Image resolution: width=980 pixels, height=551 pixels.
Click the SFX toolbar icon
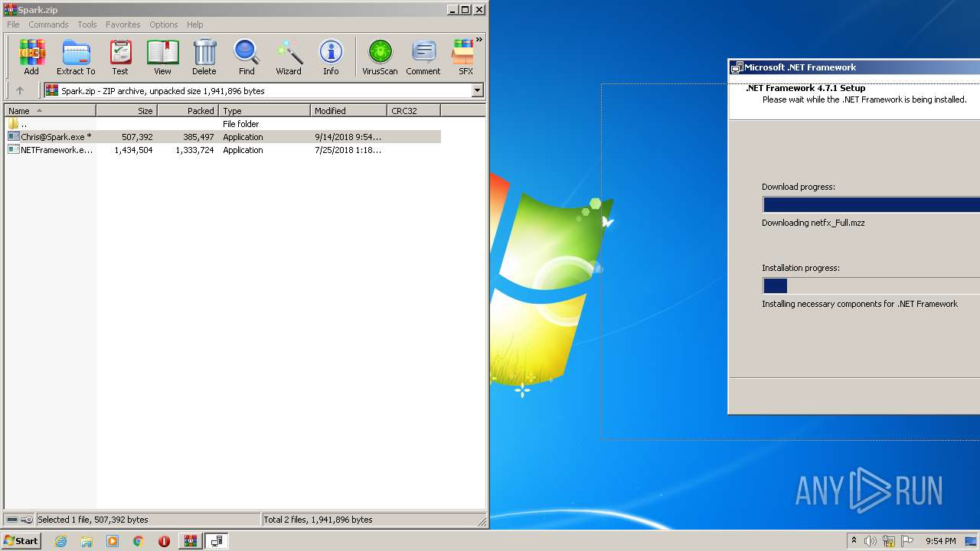pyautogui.click(x=464, y=57)
